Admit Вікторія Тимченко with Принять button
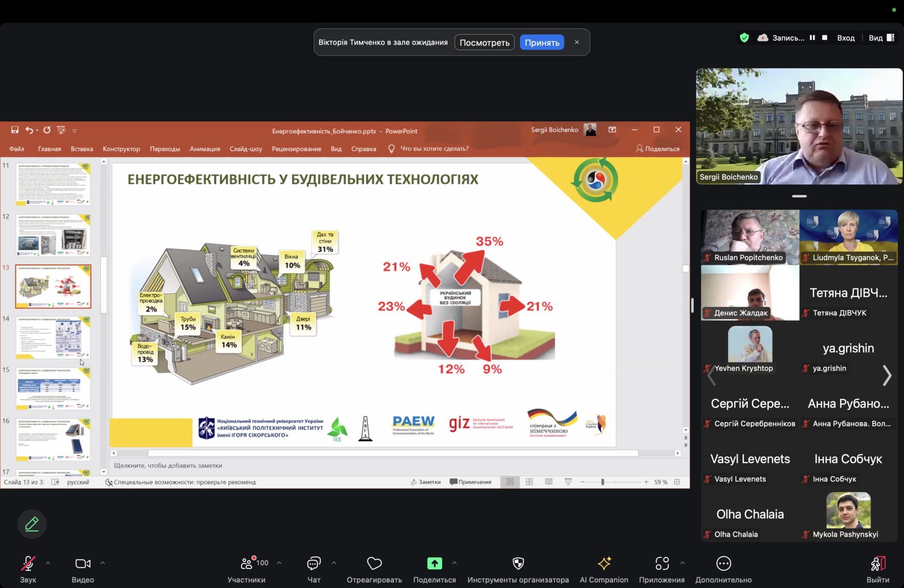 click(542, 42)
